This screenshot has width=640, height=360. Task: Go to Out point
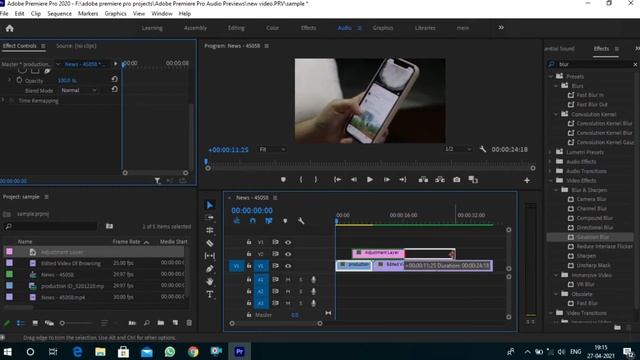pyautogui.click(x=403, y=180)
